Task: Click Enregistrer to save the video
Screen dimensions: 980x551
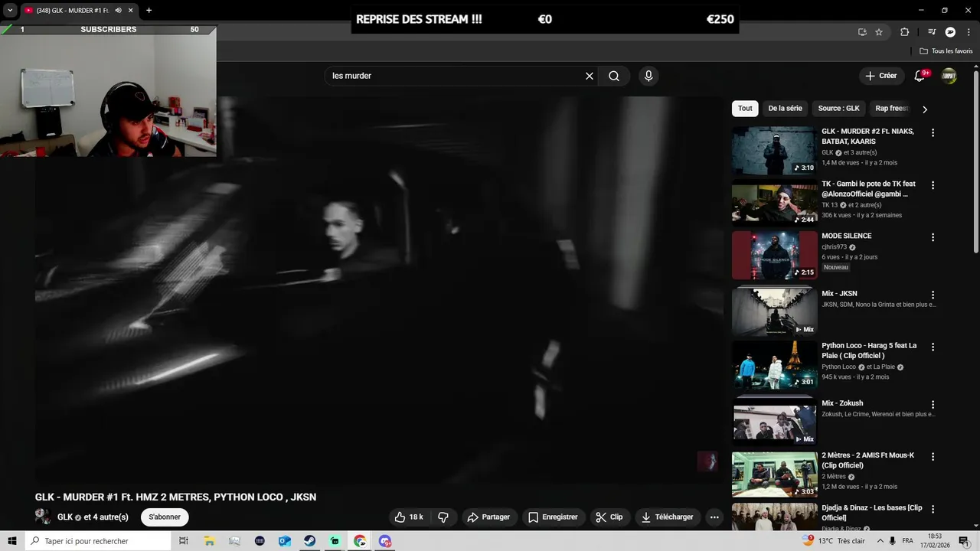Action: pyautogui.click(x=553, y=517)
